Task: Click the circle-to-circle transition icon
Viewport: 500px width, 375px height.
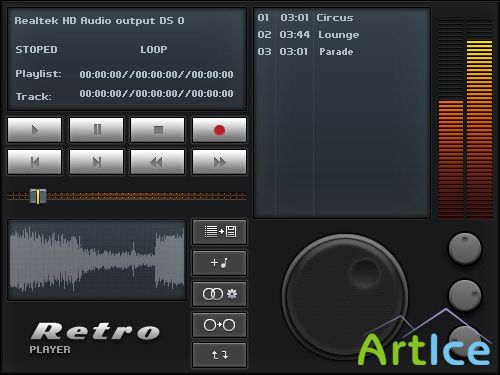Action: coord(220,325)
